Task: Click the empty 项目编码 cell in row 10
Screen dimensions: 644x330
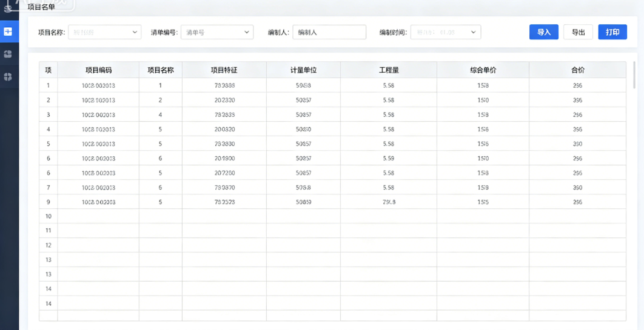Action: click(99, 216)
